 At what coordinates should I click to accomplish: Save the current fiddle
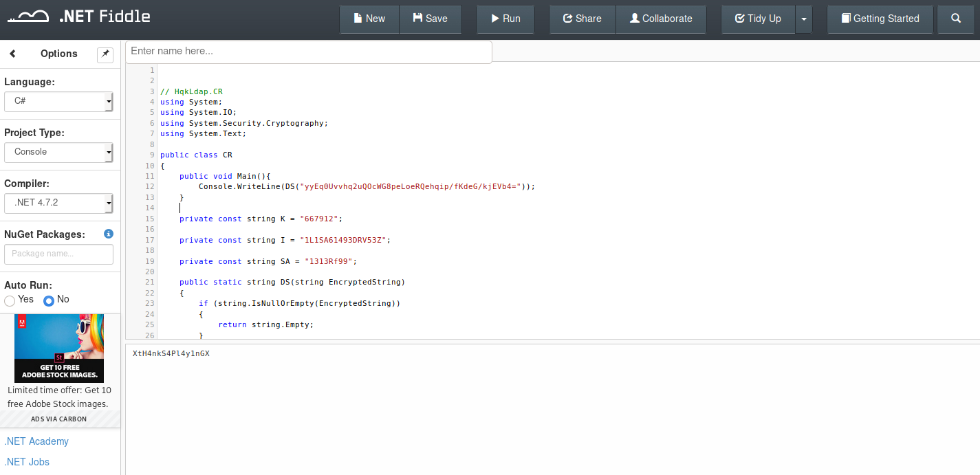[x=431, y=19]
